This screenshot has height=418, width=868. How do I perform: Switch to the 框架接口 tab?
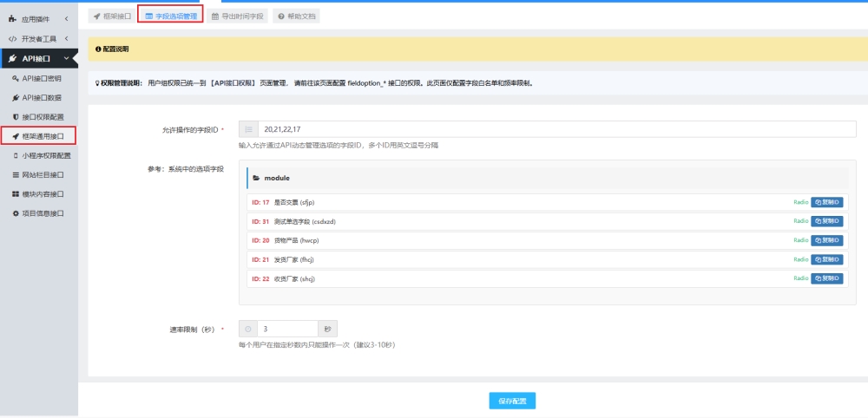[x=112, y=16]
